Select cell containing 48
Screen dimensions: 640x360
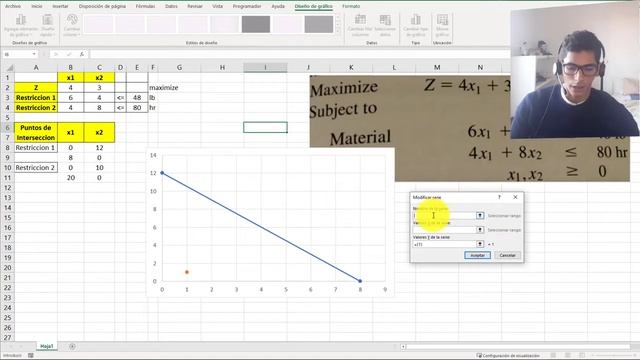(x=137, y=98)
